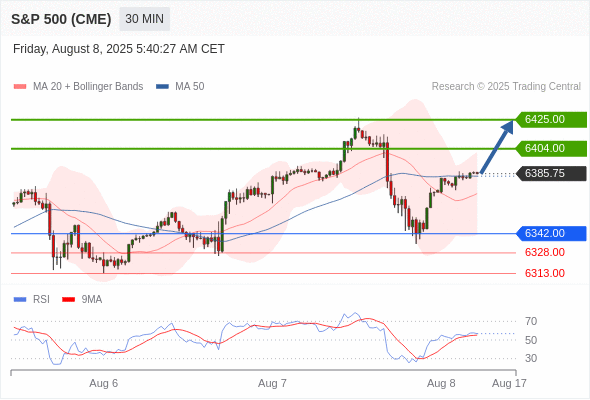Click the blue MA 50 legend swatch
The image size is (590, 400).
coord(162,87)
